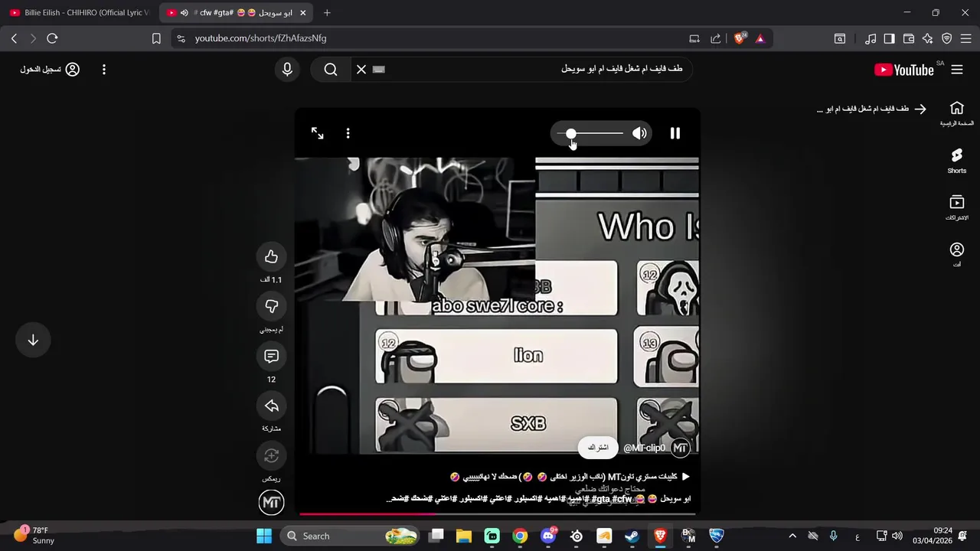Open Steam from the taskbar

[x=632, y=536]
